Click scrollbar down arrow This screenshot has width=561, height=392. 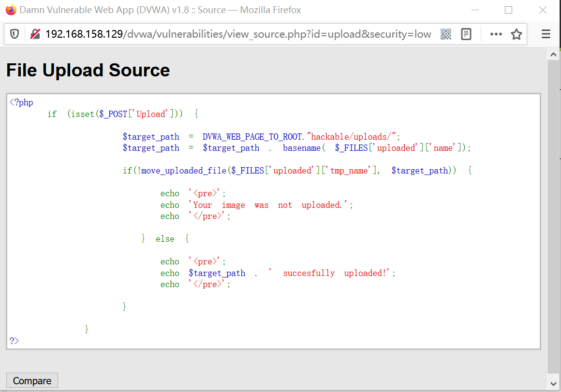coord(553,384)
